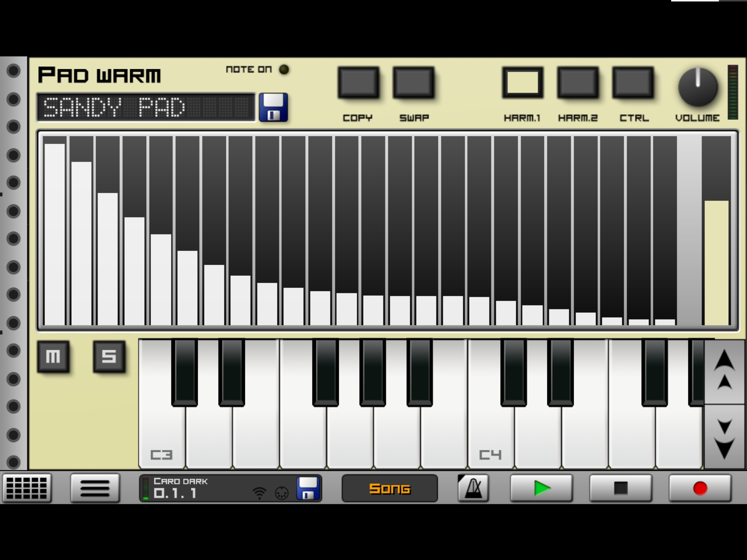Image resolution: width=747 pixels, height=560 pixels.
Task: Select the Harm.1 tab button
Action: point(522,82)
